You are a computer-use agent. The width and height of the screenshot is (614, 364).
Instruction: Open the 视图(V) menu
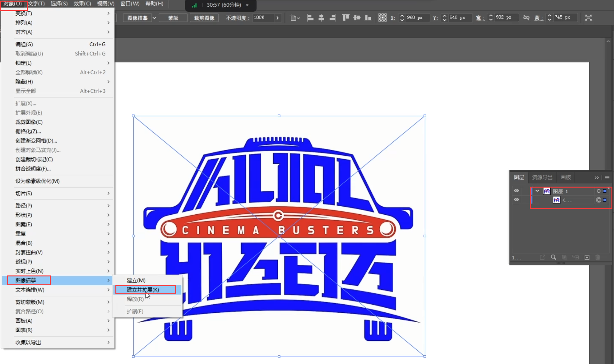pyautogui.click(x=106, y=4)
